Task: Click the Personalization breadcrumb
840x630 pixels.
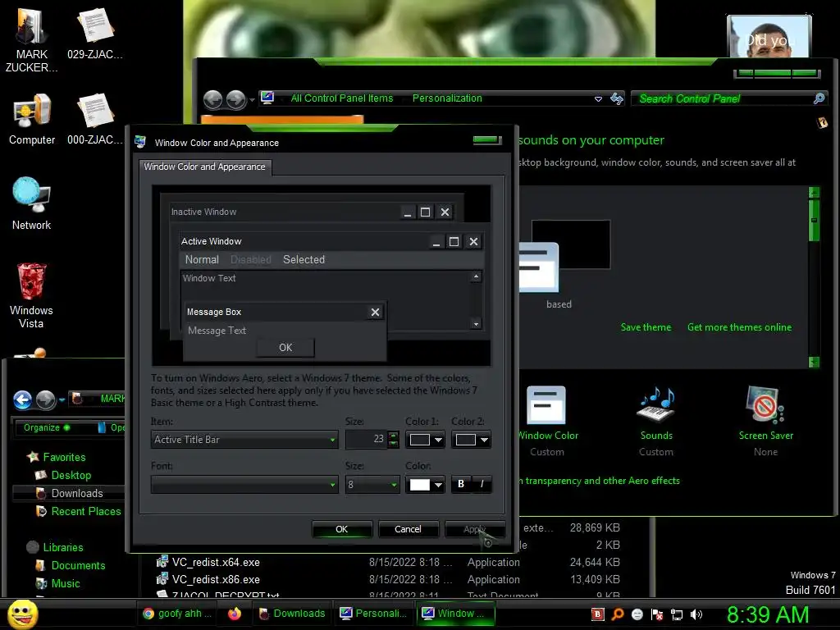Action: pyautogui.click(x=447, y=98)
